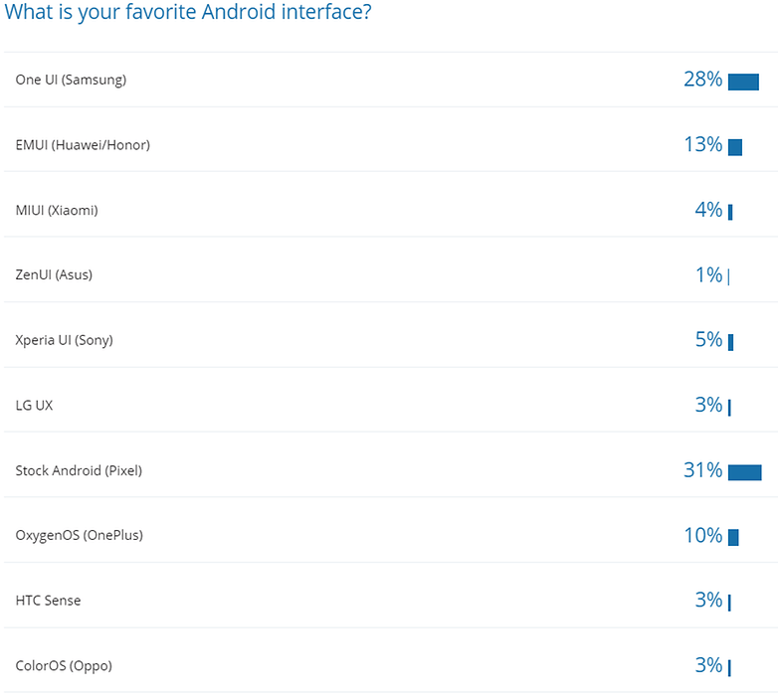778x700 pixels.
Task: Choose Stock Android (Pixel) option
Action: coord(79,470)
